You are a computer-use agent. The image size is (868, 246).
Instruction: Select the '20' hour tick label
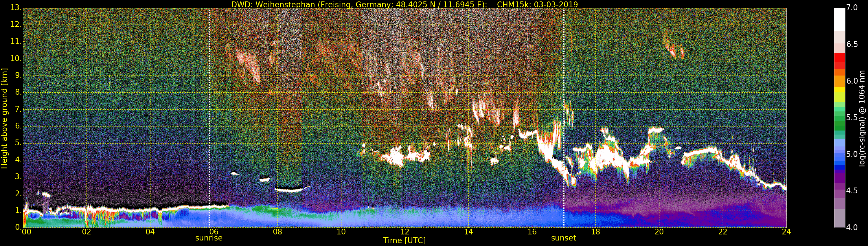(x=659, y=232)
